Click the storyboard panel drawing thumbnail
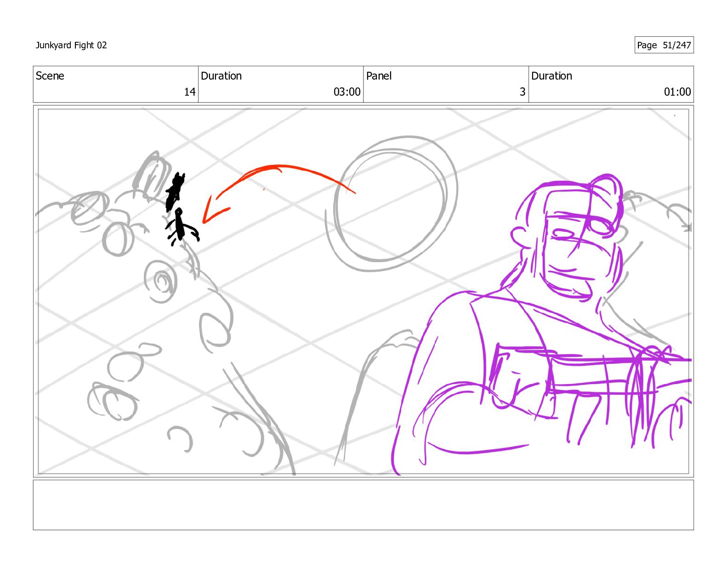 coord(363,291)
